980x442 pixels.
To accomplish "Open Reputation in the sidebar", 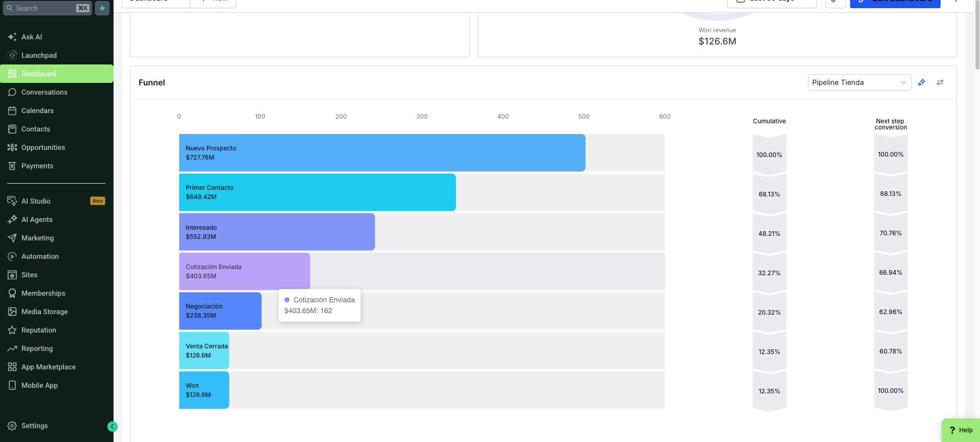I will coord(56,330).
